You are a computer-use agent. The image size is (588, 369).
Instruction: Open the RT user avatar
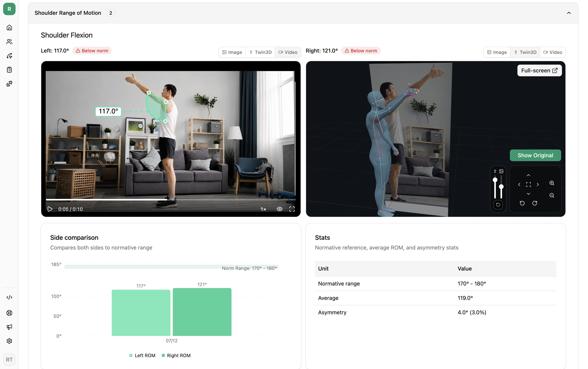pos(9,360)
